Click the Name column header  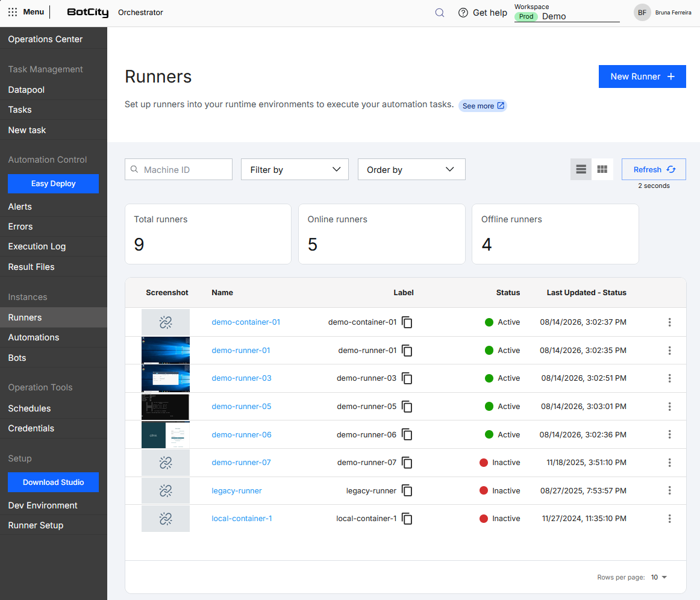click(222, 292)
